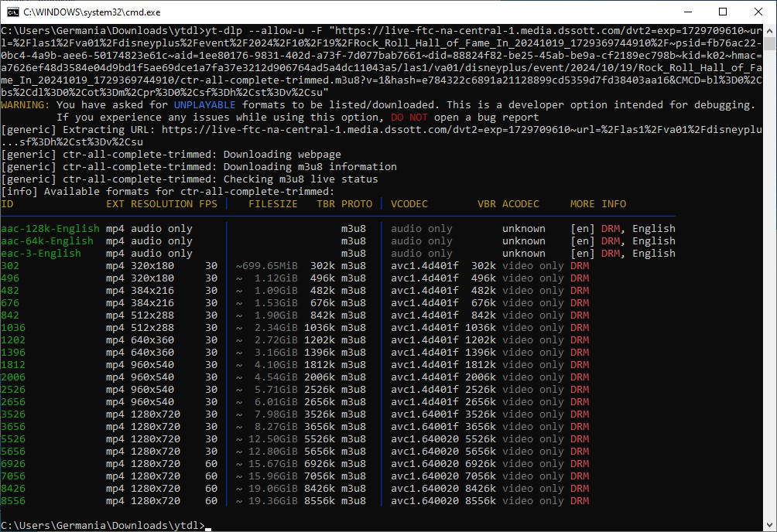The width and height of the screenshot is (777, 532).
Task: Click the VCODEC column header
Action: 409,204
